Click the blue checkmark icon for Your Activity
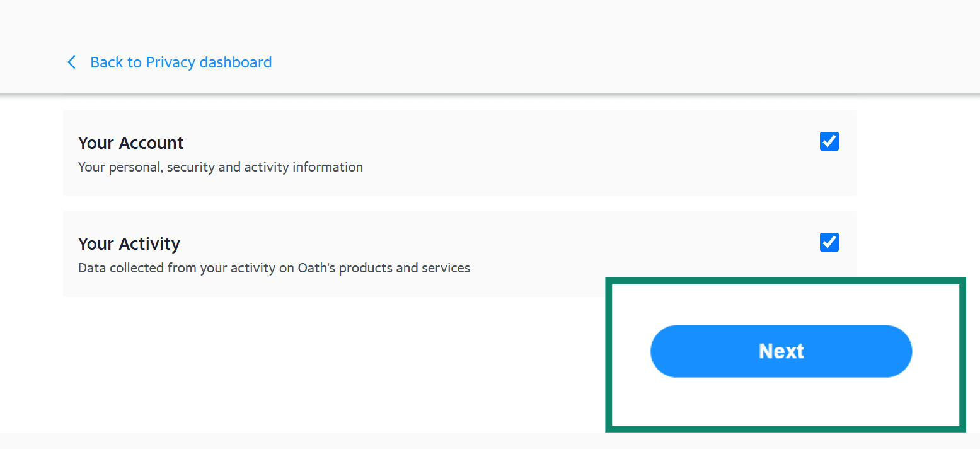The height and width of the screenshot is (449, 980). pos(829,242)
